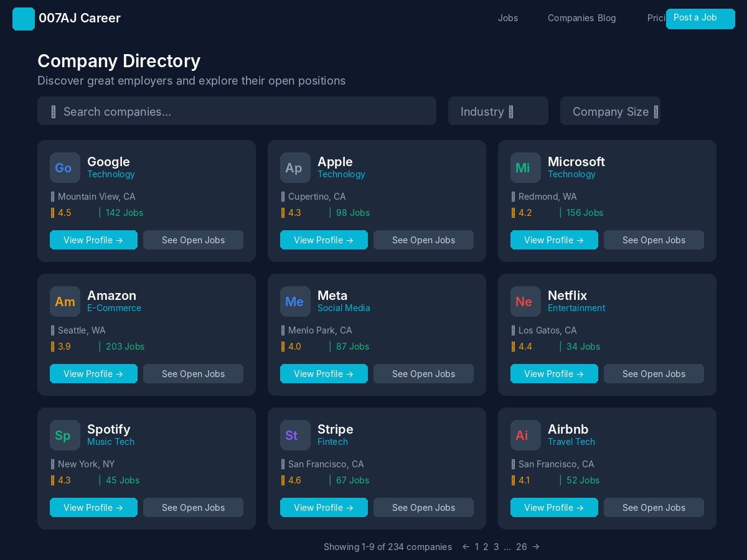Click the Stripe company name heading
Screen dimensions: 747x560
pos(336,429)
